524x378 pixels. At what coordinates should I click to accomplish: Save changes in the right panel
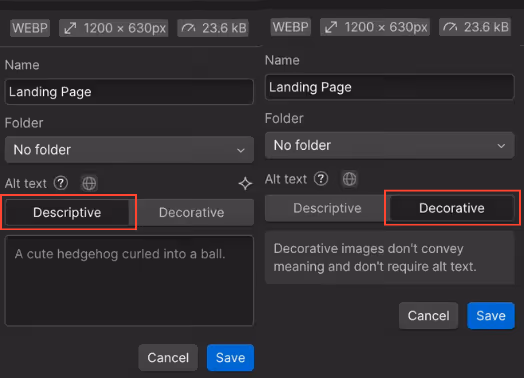(491, 316)
